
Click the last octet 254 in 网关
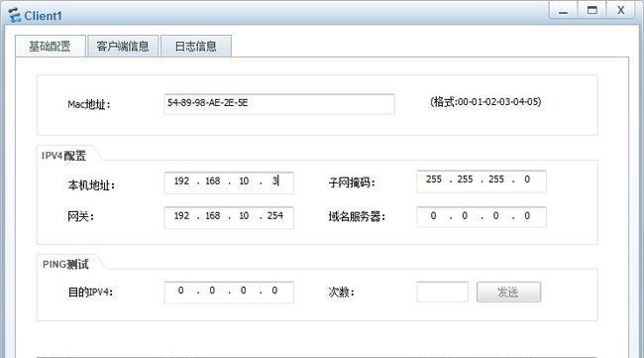(x=274, y=216)
